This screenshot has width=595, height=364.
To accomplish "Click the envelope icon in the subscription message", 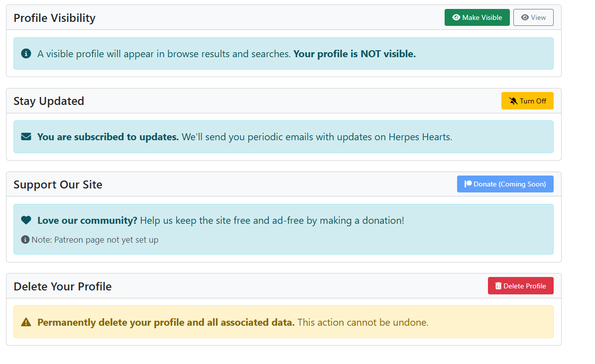I will click(26, 136).
